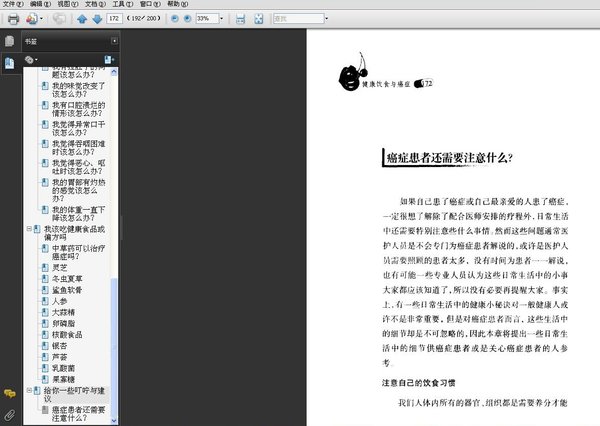Open the 帮助 menu
This screenshot has height=426, width=600.
pos(178,4)
